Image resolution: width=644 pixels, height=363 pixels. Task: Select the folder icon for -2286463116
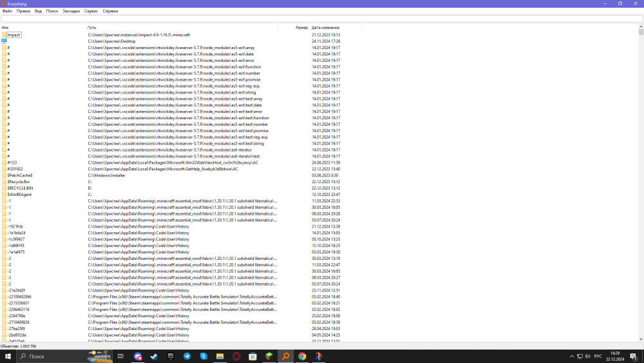[4, 309]
